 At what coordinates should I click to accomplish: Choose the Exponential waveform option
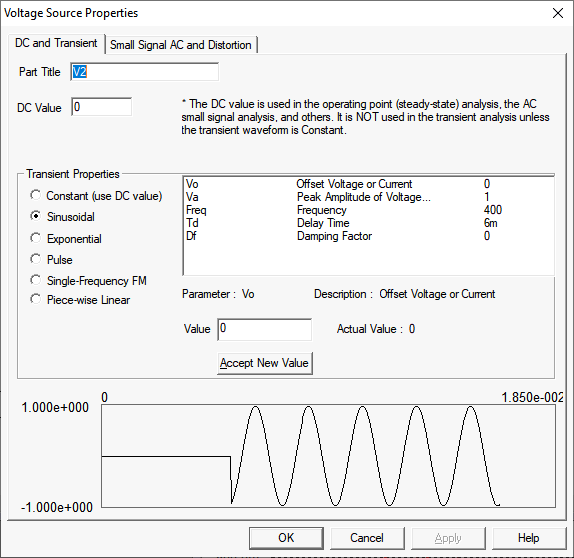click(x=66, y=239)
